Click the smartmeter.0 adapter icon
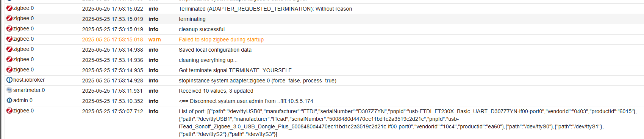The image size is (644, 139). [x=9, y=90]
